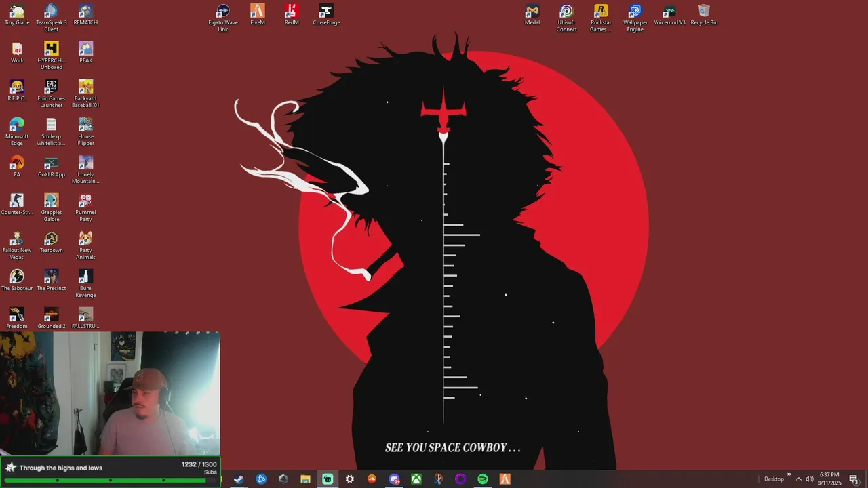Select the R.E.P.O. desktop icon
868x488 pixels.
pos(17,91)
